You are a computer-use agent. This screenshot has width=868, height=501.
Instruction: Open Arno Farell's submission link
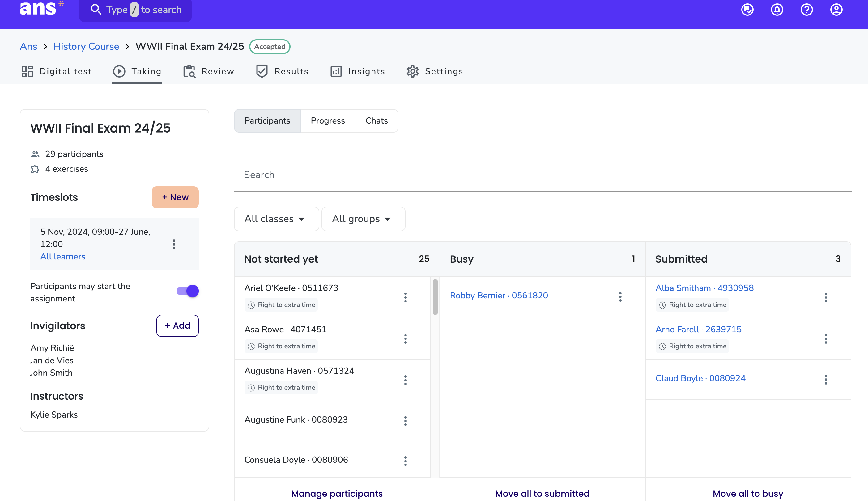(698, 329)
